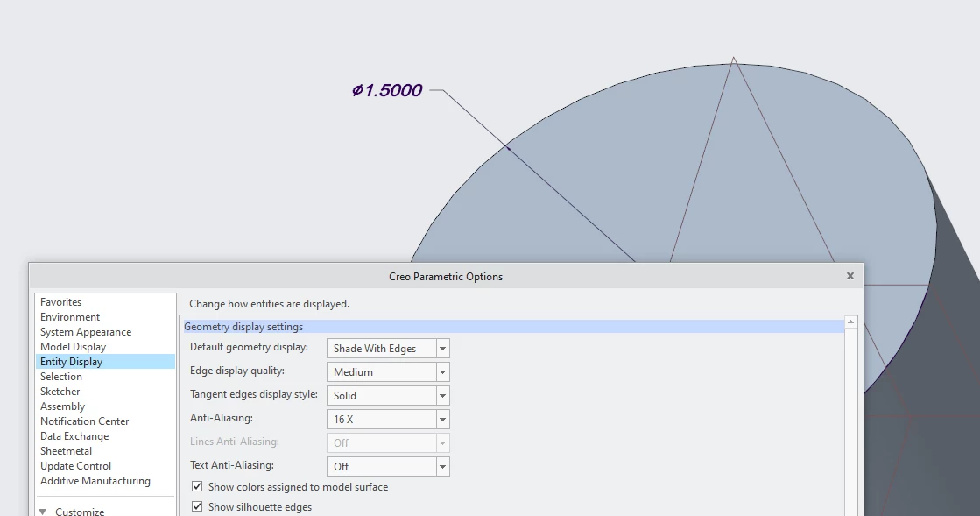Viewport: 980px width, 516px height.
Task: Open Update Control options
Action: pos(75,466)
